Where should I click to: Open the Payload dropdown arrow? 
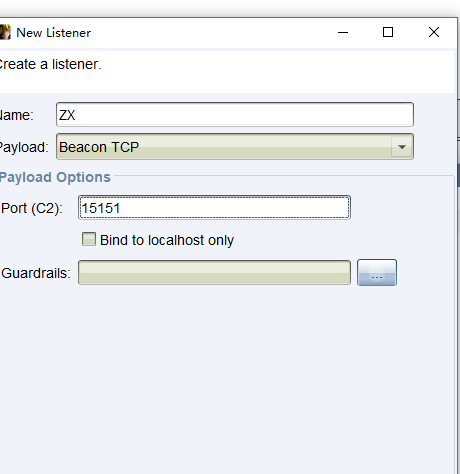click(x=402, y=147)
